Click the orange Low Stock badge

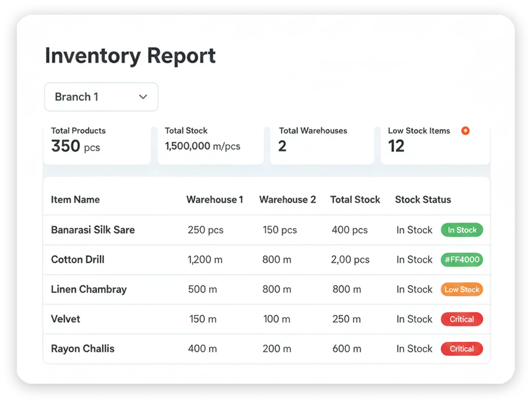click(x=462, y=289)
